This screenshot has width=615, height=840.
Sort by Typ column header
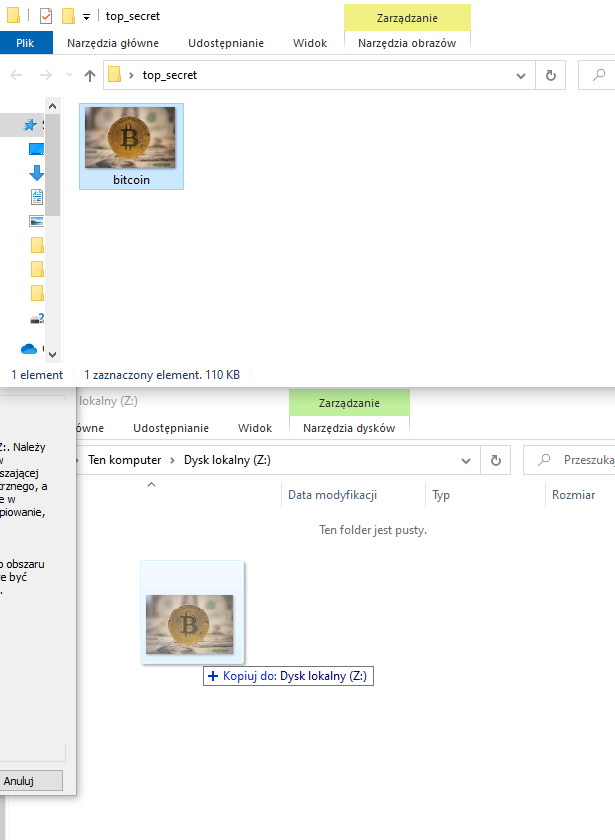pyautogui.click(x=441, y=495)
